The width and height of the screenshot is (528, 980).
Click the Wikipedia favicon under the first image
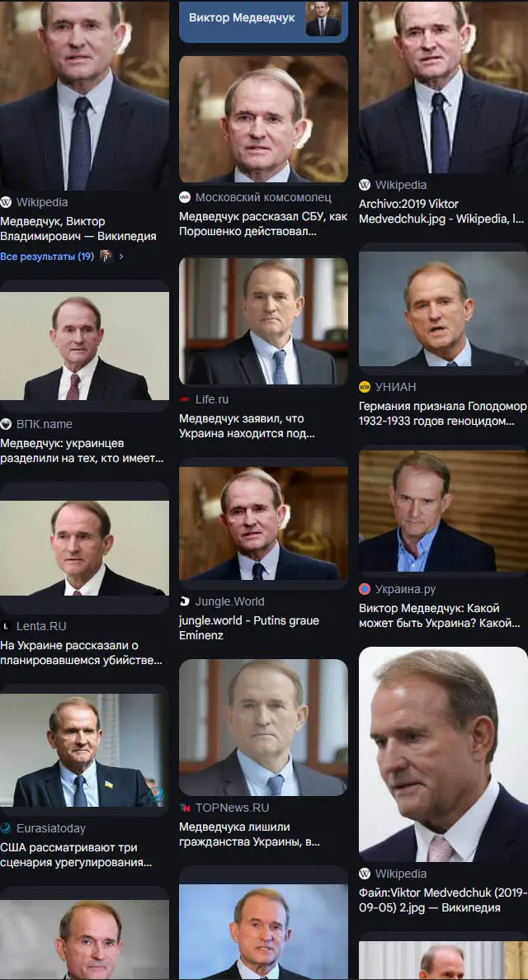coord(6,202)
